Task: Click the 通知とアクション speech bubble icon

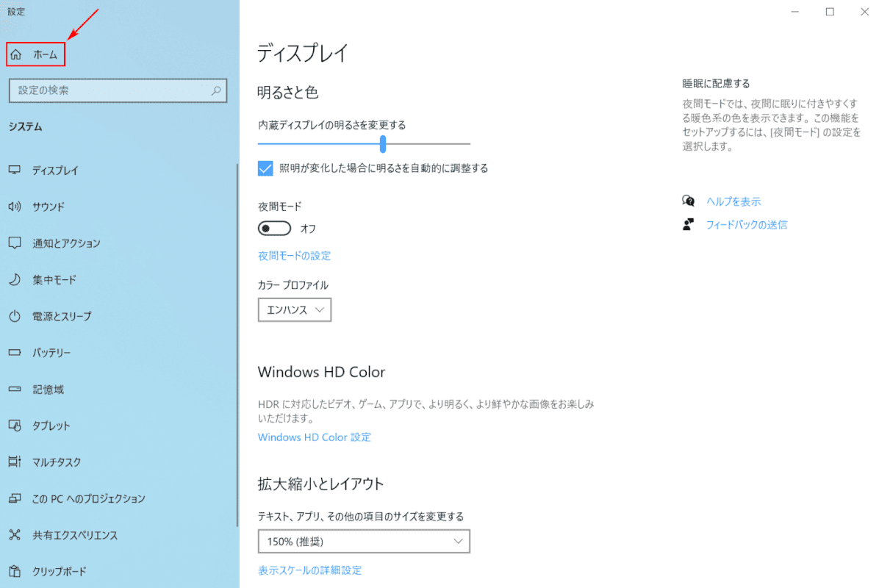Action: tap(15, 243)
